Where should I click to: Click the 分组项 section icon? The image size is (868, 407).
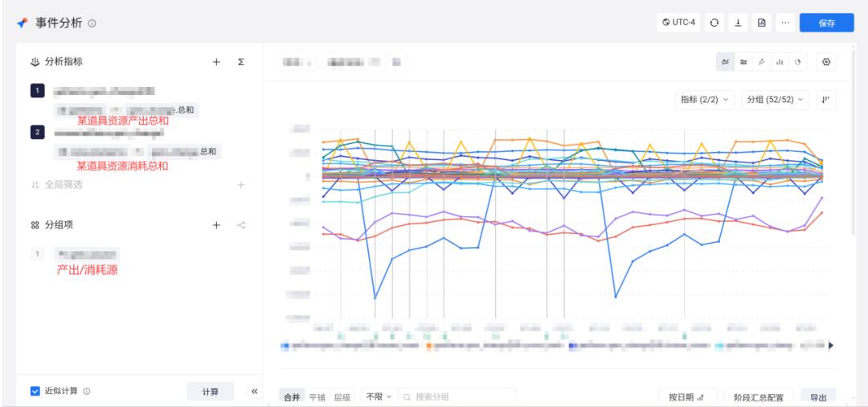click(x=35, y=225)
